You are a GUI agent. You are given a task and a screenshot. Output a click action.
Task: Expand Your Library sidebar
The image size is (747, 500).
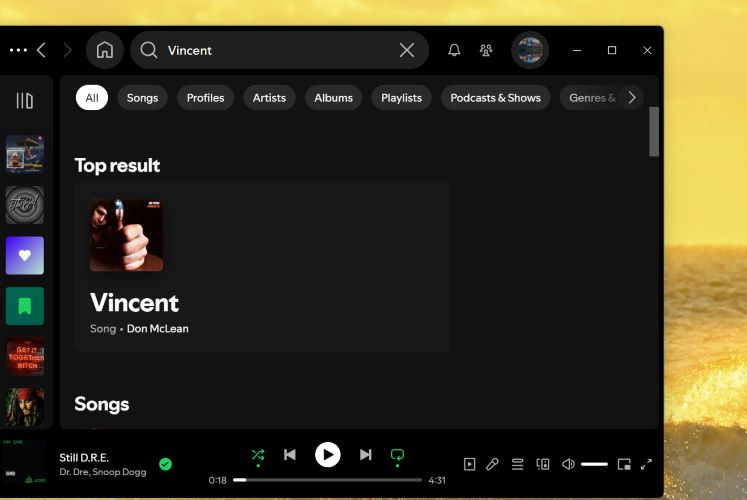pyautogui.click(x=25, y=100)
